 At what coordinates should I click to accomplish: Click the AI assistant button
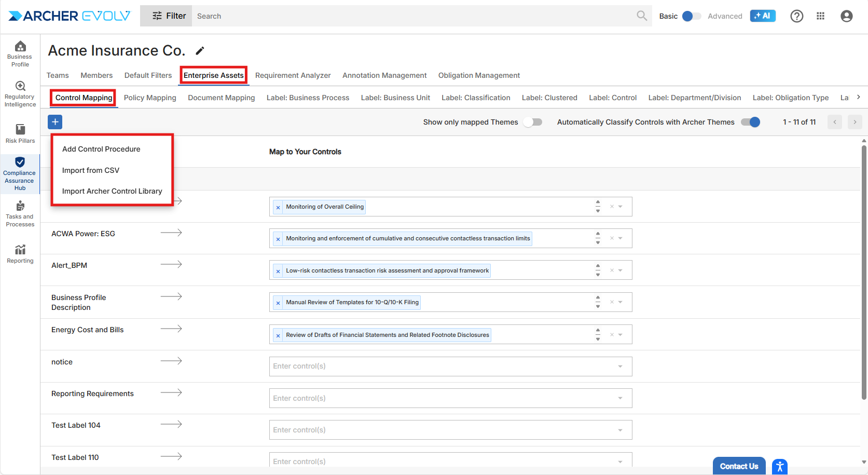coord(762,16)
